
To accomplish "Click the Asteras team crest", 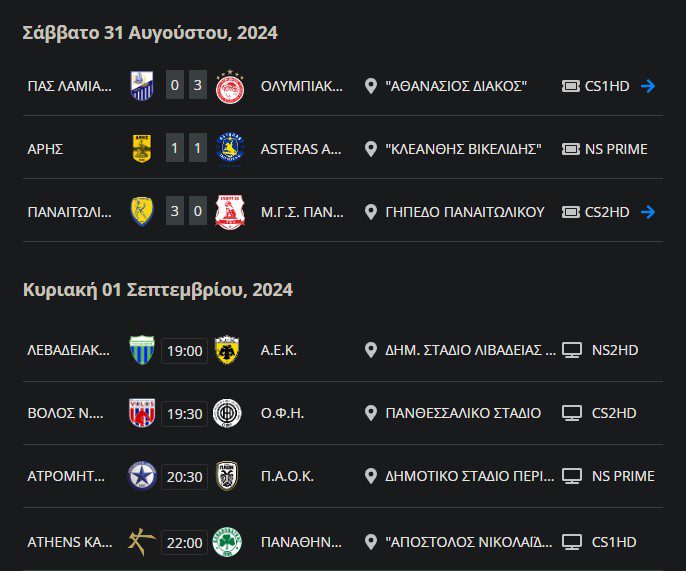I will [x=230, y=149].
